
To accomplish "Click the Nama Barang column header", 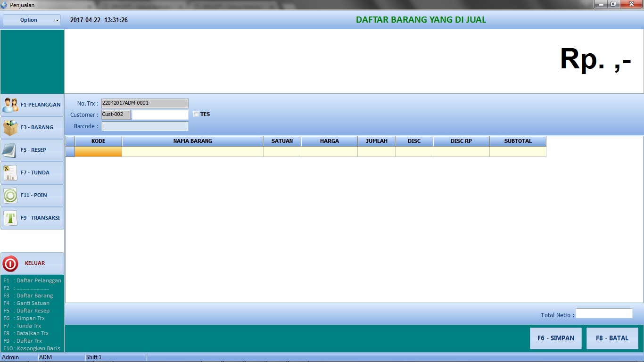I will point(192,141).
